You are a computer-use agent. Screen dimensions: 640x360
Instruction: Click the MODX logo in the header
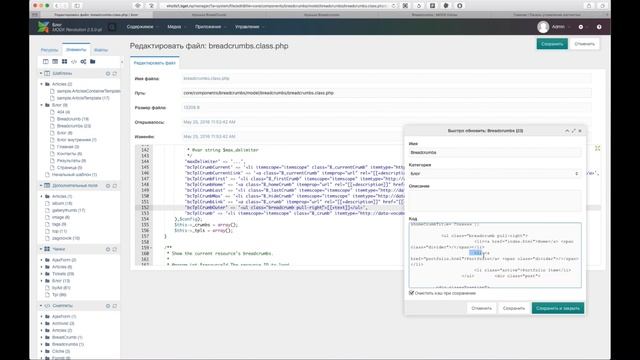(x=43, y=27)
